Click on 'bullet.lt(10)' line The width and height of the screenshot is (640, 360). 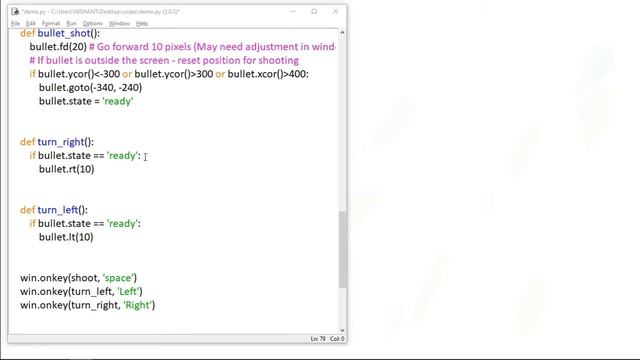[66, 237]
